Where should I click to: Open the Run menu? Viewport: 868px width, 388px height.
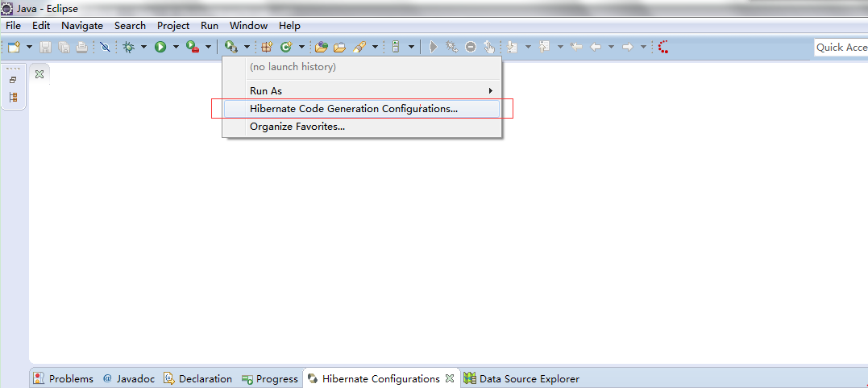click(x=210, y=26)
